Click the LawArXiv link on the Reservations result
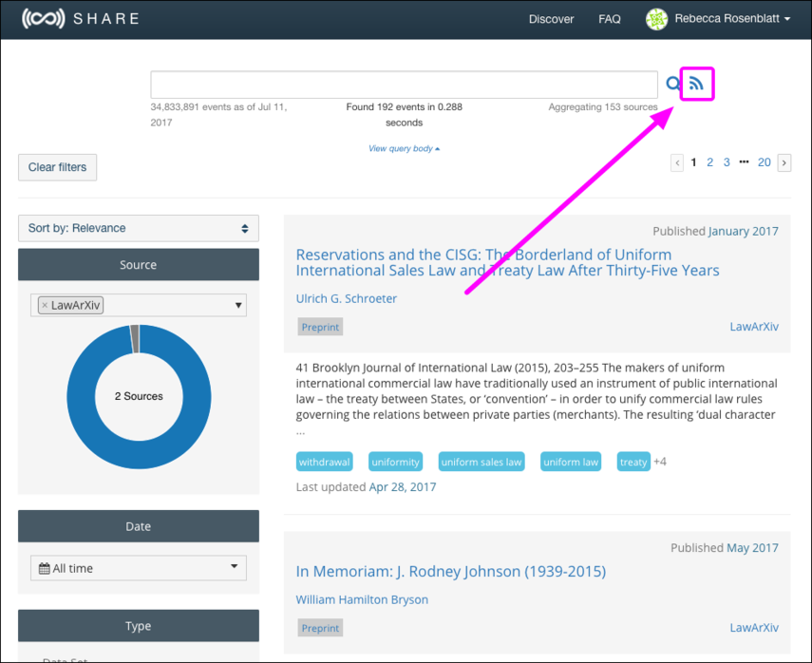 [x=754, y=327]
